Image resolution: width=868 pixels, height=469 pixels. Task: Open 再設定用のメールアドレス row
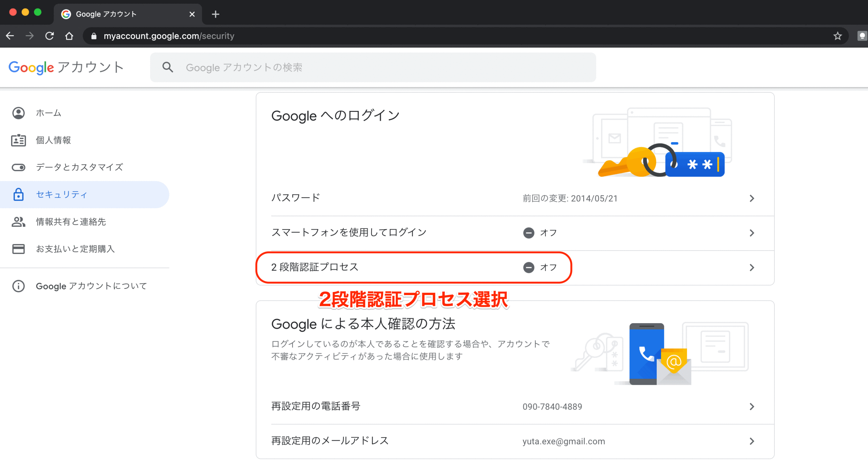click(515, 441)
